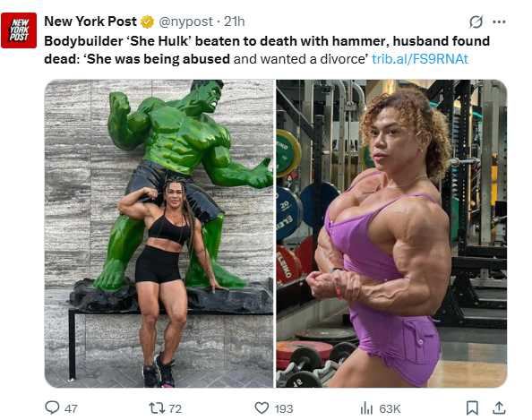Screen dimensions: 532x420
Task: Open the 21h timestamp link
Action: click(234, 21)
